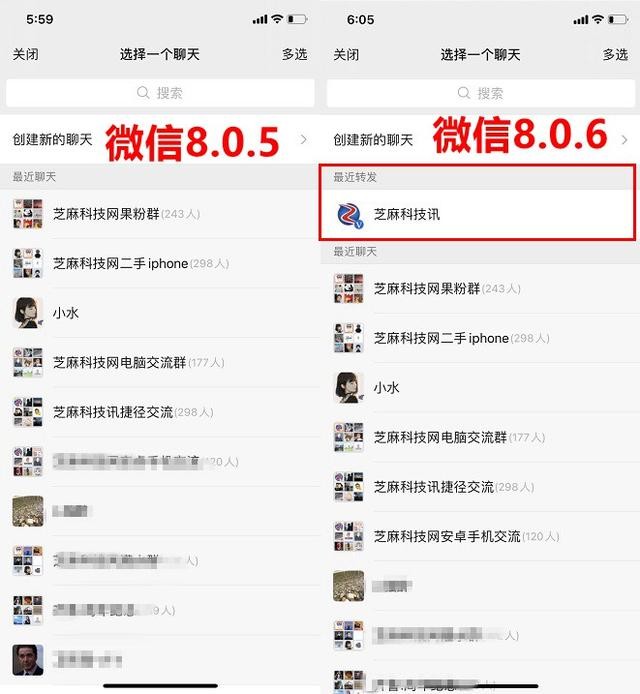This screenshot has height=694, width=640.
Task: Focus the 搜索 field on the left screen
Action: (160, 93)
